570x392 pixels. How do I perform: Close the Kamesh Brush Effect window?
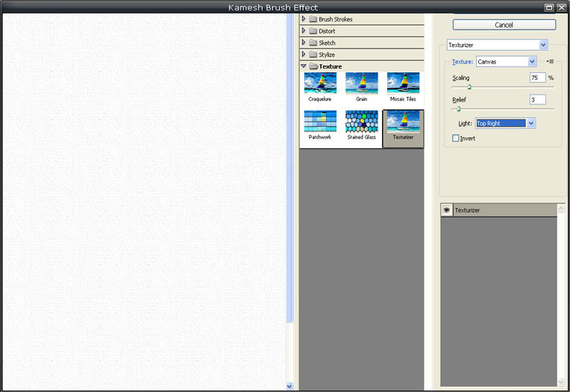[x=561, y=7]
